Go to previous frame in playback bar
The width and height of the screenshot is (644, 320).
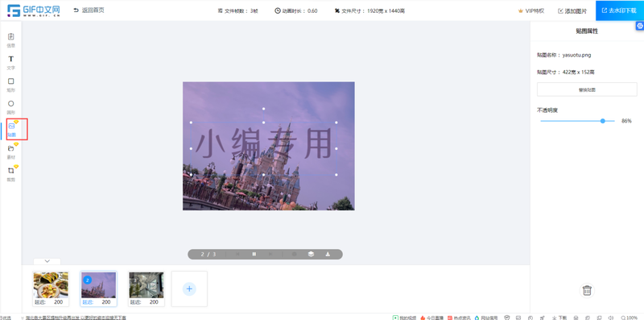[237, 254]
